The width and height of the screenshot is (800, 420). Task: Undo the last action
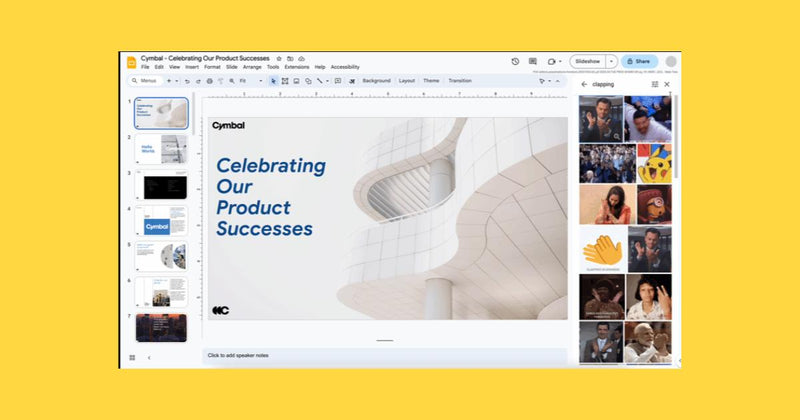(x=187, y=81)
